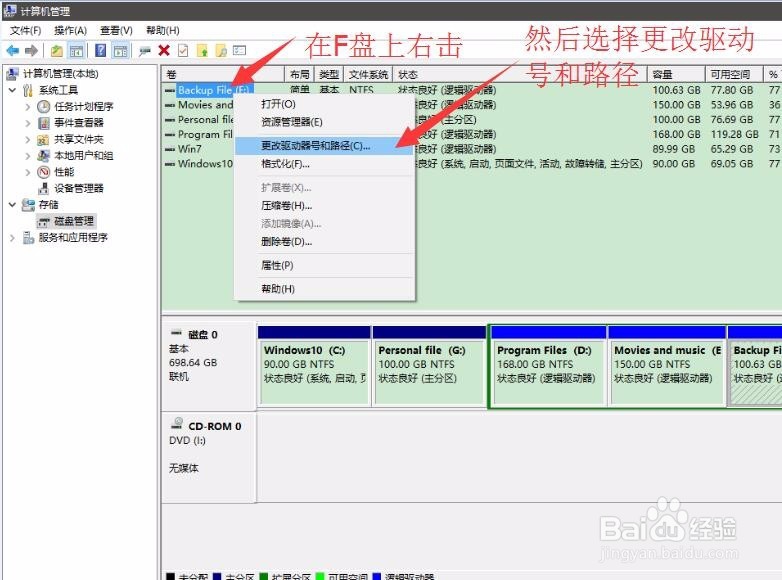Select Windows10 (C:) partition block

point(314,366)
